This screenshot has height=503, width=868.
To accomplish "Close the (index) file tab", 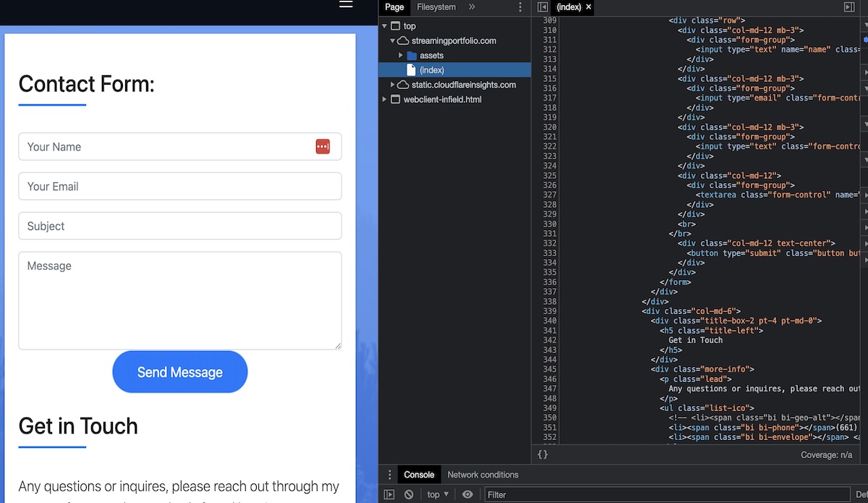I will click(x=589, y=7).
